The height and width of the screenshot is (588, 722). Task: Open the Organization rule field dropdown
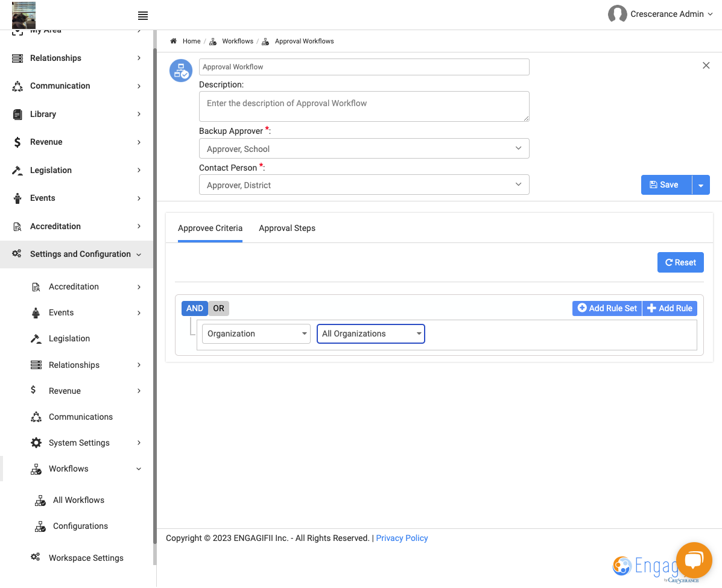[x=256, y=334]
